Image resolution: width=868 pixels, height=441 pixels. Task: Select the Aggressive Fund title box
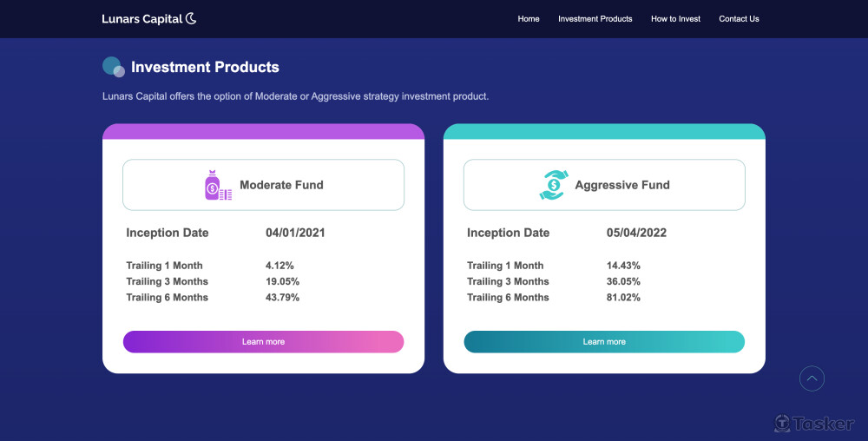pyautogui.click(x=604, y=185)
